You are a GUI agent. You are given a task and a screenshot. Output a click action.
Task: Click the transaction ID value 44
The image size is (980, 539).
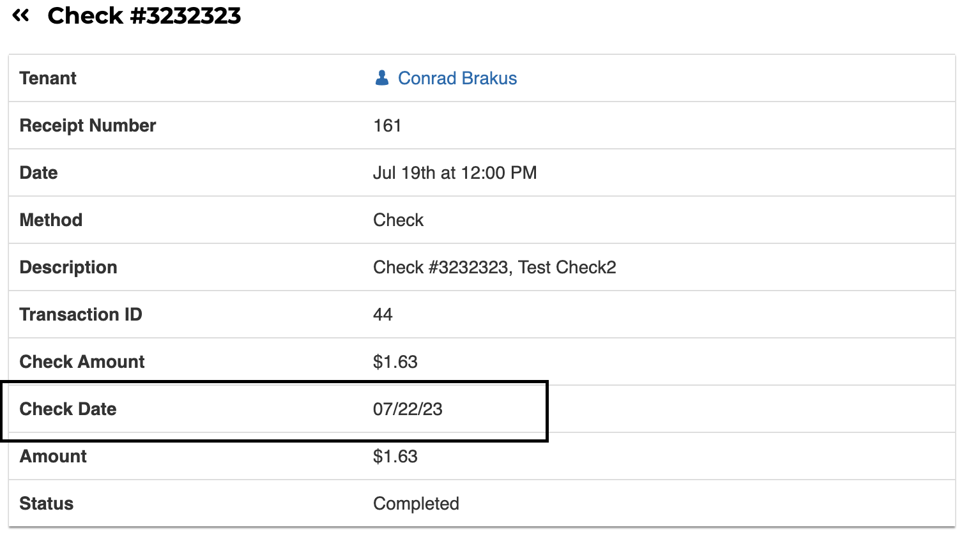[383, 314]
